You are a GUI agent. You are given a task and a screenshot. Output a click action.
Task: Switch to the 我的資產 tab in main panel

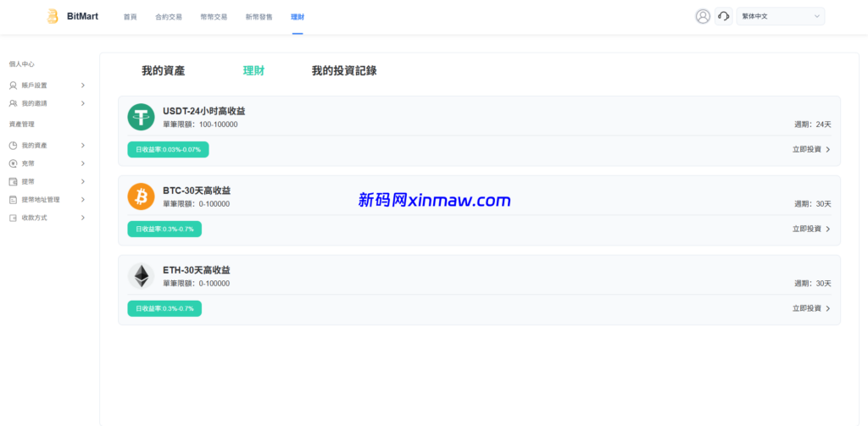point(164,71)
